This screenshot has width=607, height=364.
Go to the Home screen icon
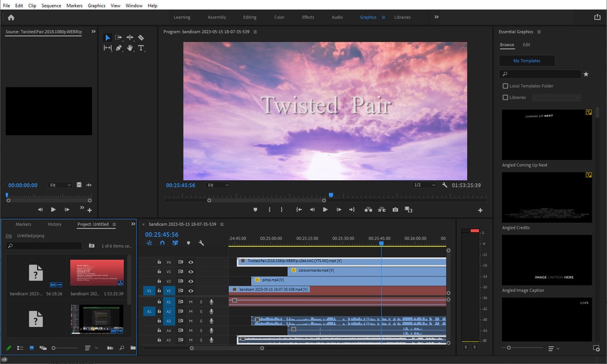pos(11,18)
